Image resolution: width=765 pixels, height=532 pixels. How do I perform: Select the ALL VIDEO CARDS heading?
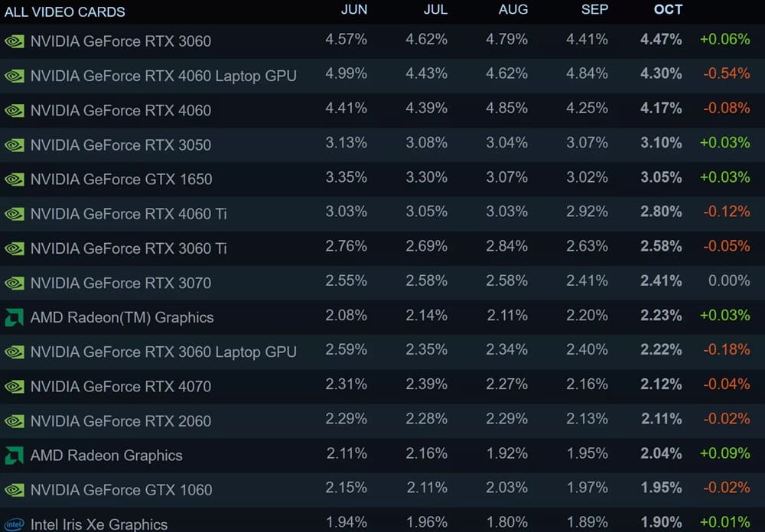[x=65, y=11]
